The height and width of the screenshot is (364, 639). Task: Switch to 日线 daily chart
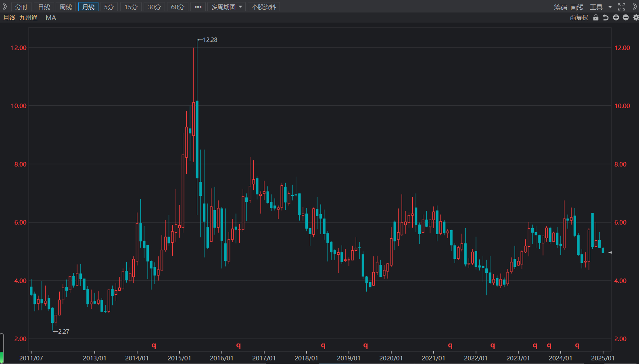pos(44,7)
